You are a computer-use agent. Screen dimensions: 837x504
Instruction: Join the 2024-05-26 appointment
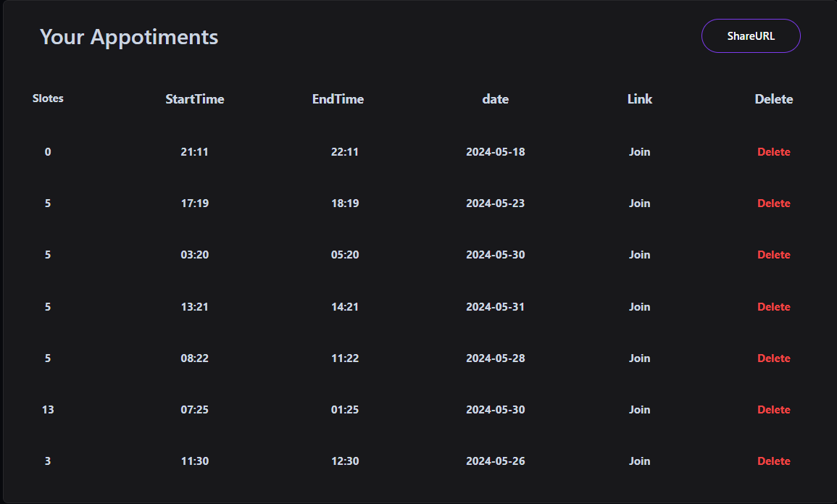click(x=639, y=461)
